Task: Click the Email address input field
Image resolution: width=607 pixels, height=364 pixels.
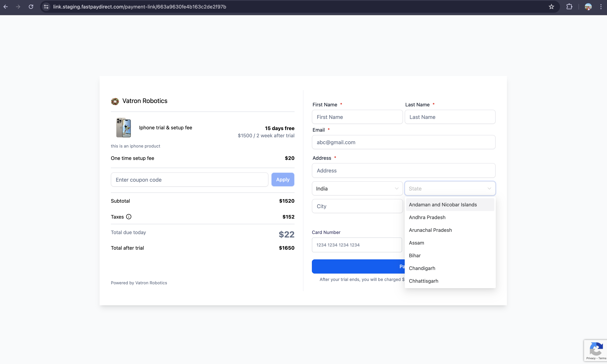Action: pyautogui.click(x=403, y=142)
